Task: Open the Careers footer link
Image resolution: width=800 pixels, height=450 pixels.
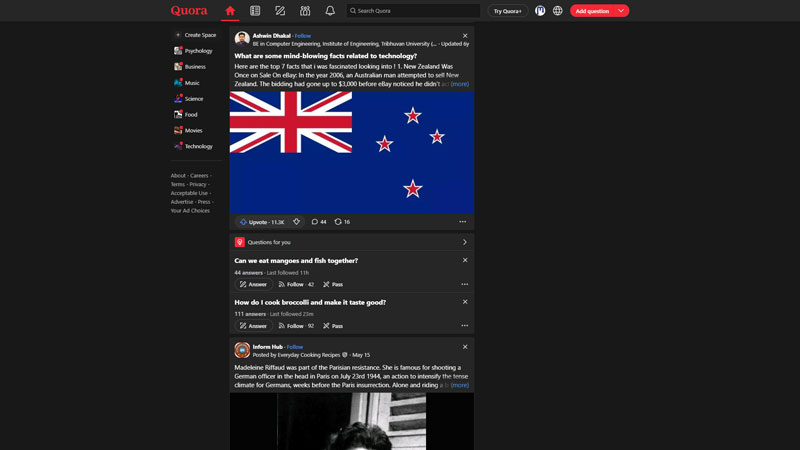Action: tap(199, 176)
